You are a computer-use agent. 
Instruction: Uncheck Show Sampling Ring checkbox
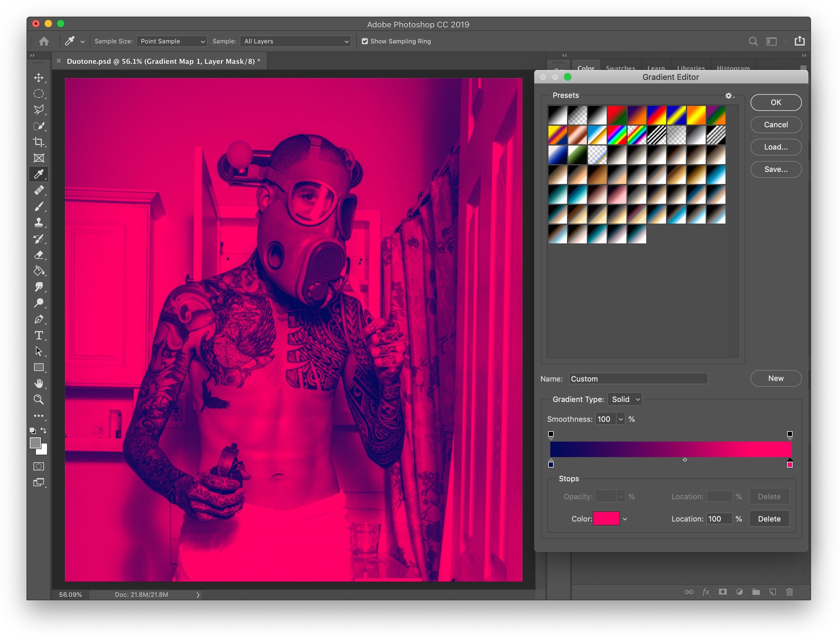(x=365, y=41)
